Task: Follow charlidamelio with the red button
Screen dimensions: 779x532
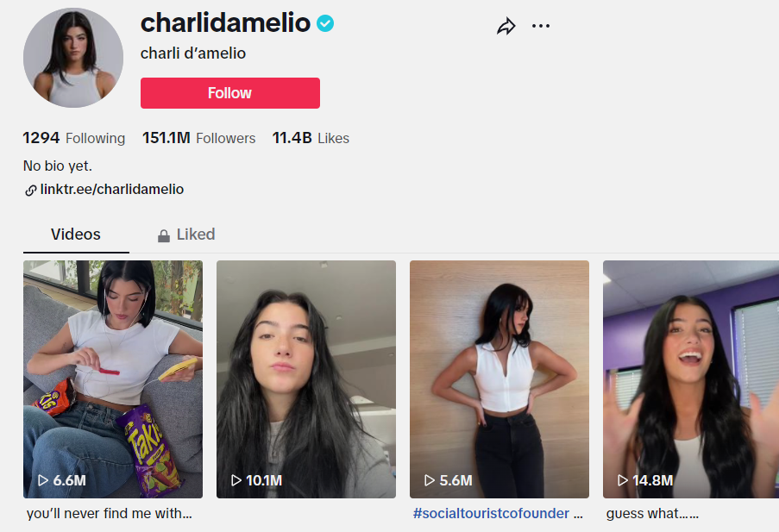Action: click(x=230, y=93)
